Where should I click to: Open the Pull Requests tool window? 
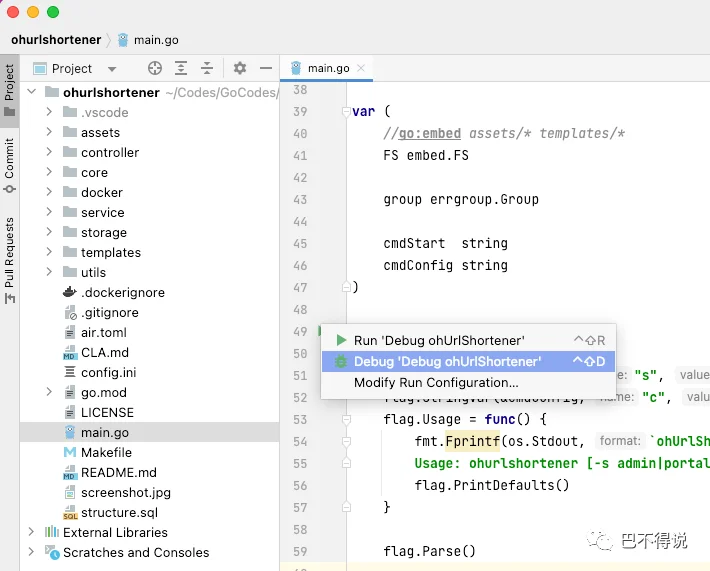[x=10, y=260]
